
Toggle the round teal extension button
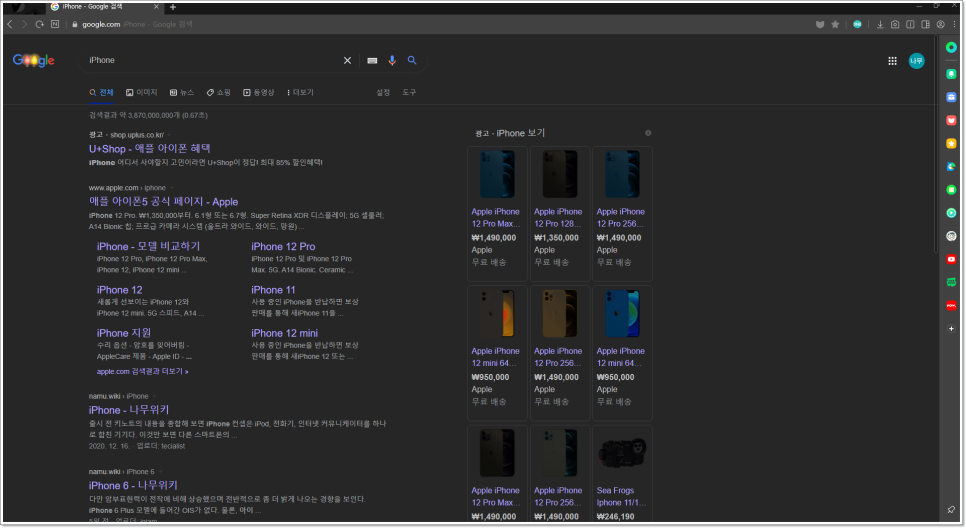pos(857,24)
